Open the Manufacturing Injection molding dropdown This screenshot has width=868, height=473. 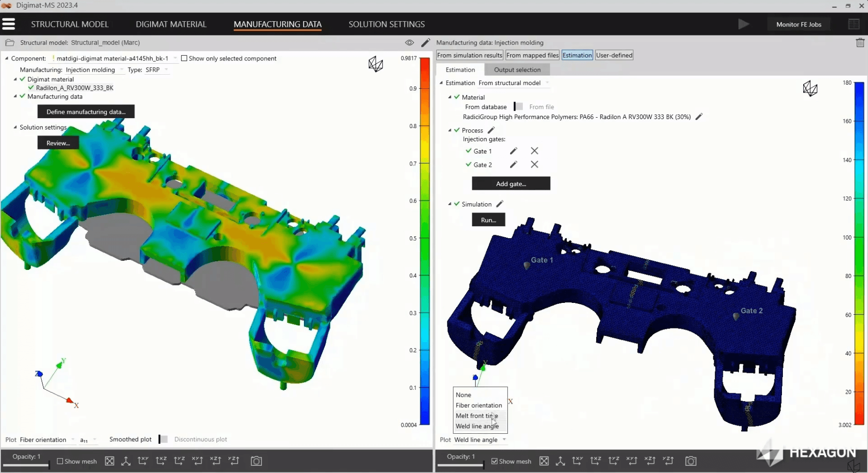click(94, 70)
